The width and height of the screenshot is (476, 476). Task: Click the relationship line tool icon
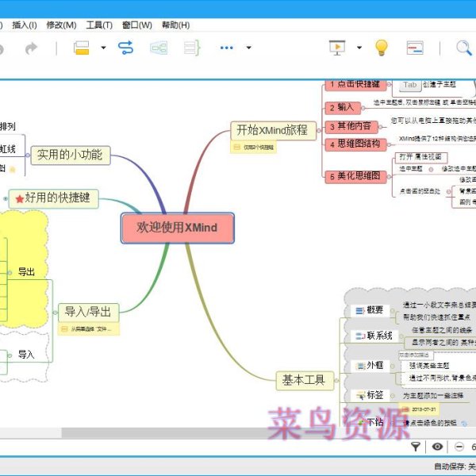(x=125, y=48)
